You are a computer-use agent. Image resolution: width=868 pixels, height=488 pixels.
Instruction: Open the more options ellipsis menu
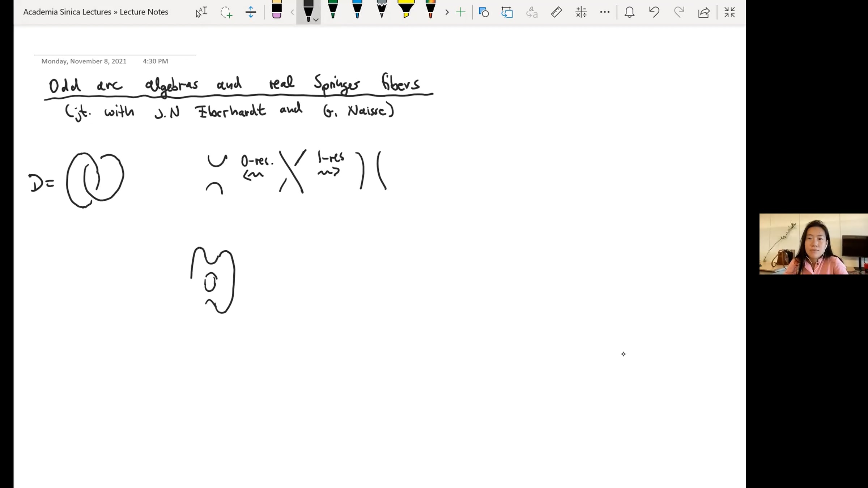click(605, 12)
